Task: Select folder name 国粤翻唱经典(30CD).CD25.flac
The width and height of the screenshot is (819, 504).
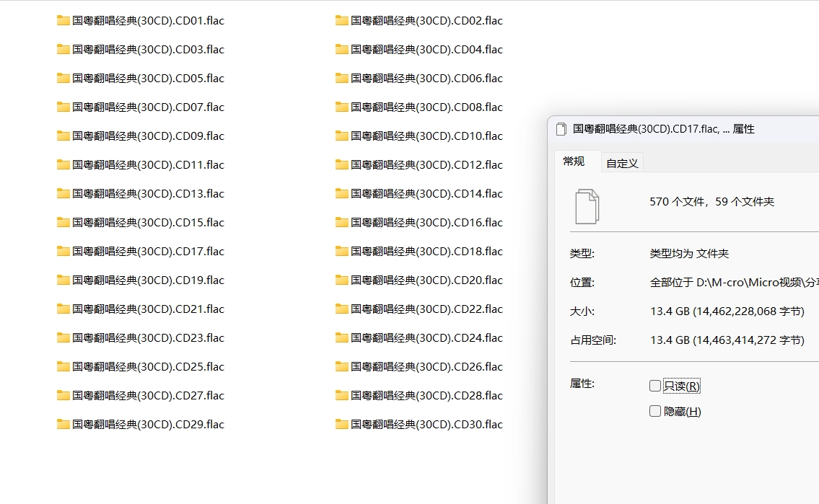Action: pyautogui.click(x=149, y=367)
